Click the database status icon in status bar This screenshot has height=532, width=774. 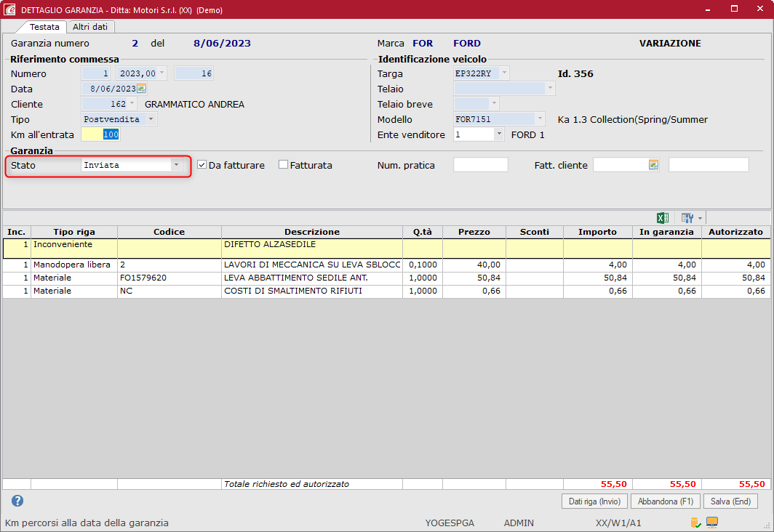pos(695,523)
